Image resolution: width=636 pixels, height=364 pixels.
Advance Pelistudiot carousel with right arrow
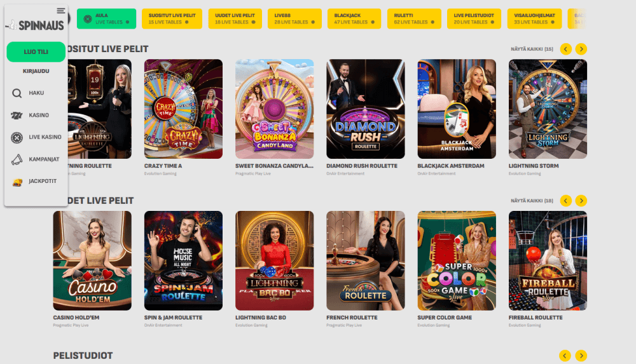click(581, 356)
